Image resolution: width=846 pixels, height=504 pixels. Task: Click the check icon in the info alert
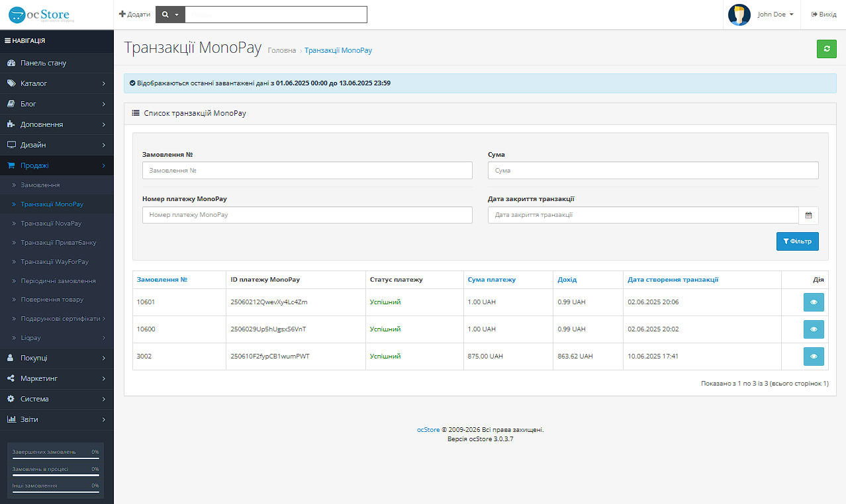pos(132,83)
